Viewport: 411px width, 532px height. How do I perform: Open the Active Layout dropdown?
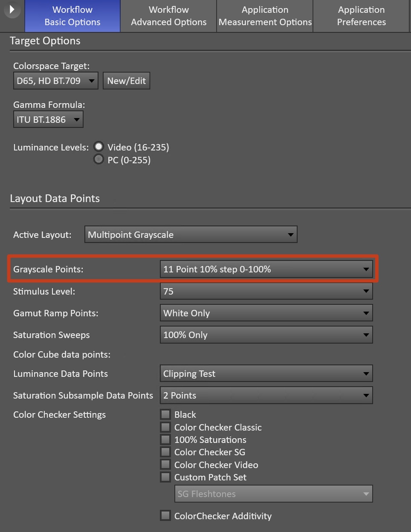pos(191,235)
